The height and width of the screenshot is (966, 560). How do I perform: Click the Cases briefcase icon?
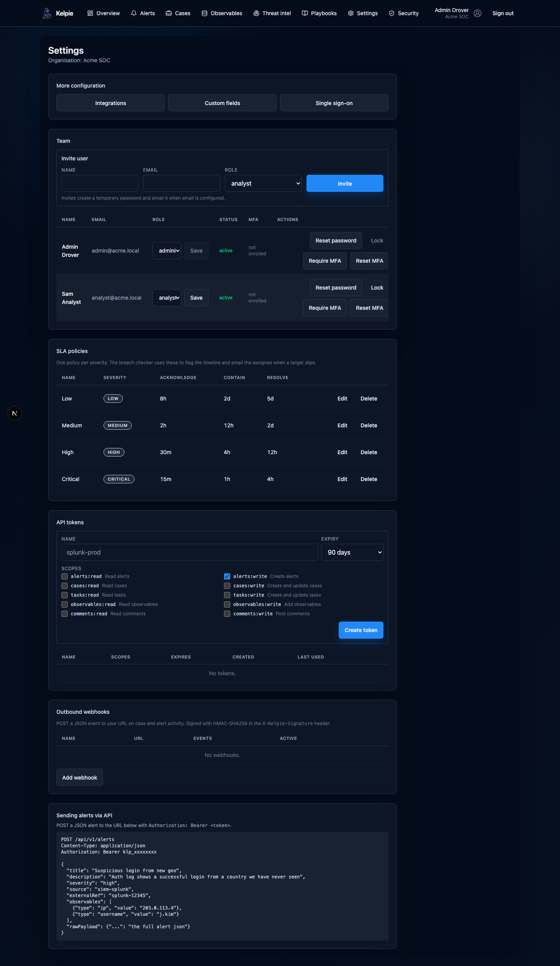coord(169,13)
